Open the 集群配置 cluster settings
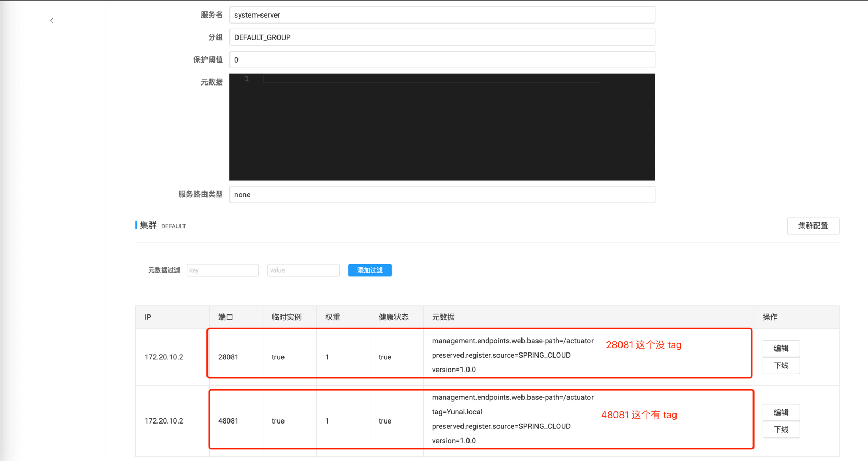Image resolution: width=868 pixels, height=461 pixels. [812, 226]
